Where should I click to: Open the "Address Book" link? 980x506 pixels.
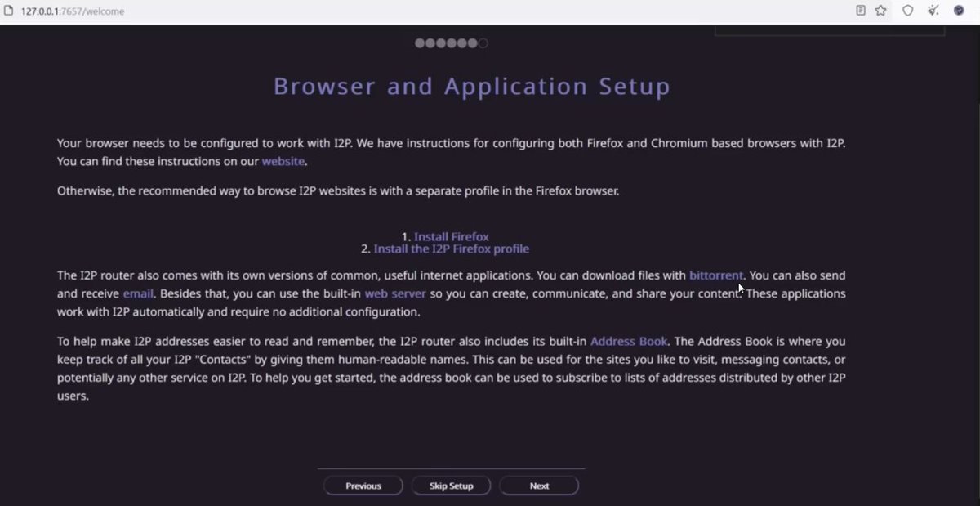[x=629, y=341]
